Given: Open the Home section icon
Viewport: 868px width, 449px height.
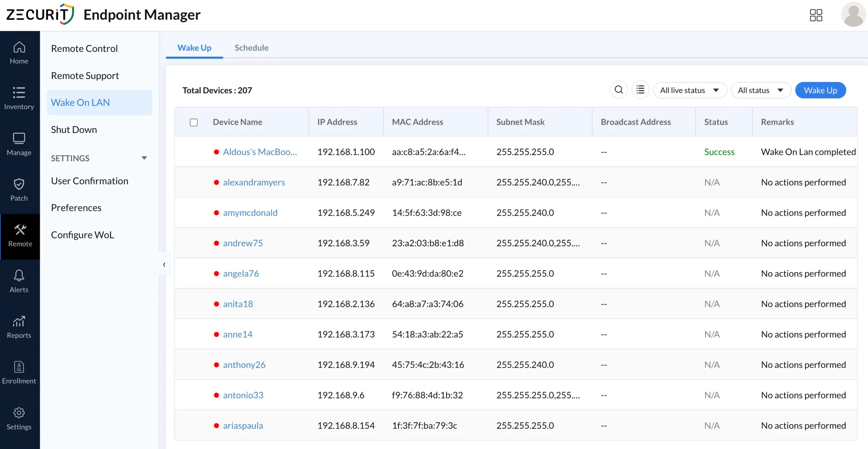Looking at the screenshot, I should [x=19, y=47].
